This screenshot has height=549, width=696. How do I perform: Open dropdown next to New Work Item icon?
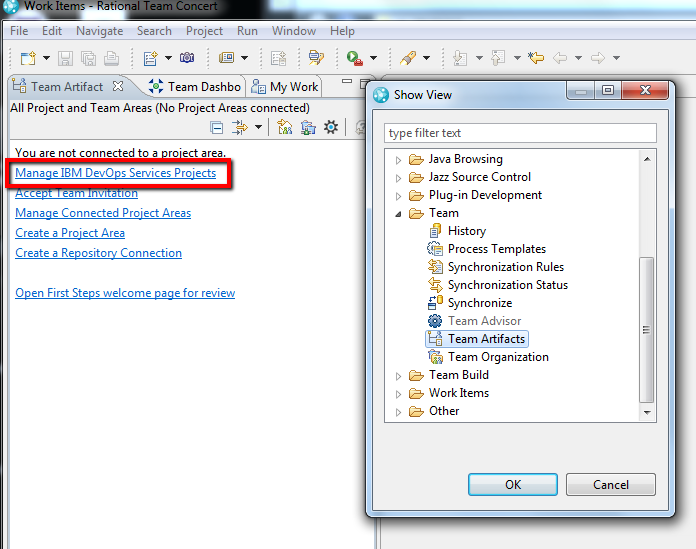[x=168, y=58]
